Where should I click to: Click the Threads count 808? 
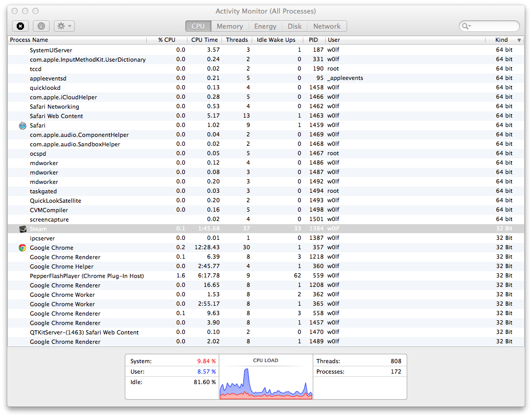tap(396, 361)
